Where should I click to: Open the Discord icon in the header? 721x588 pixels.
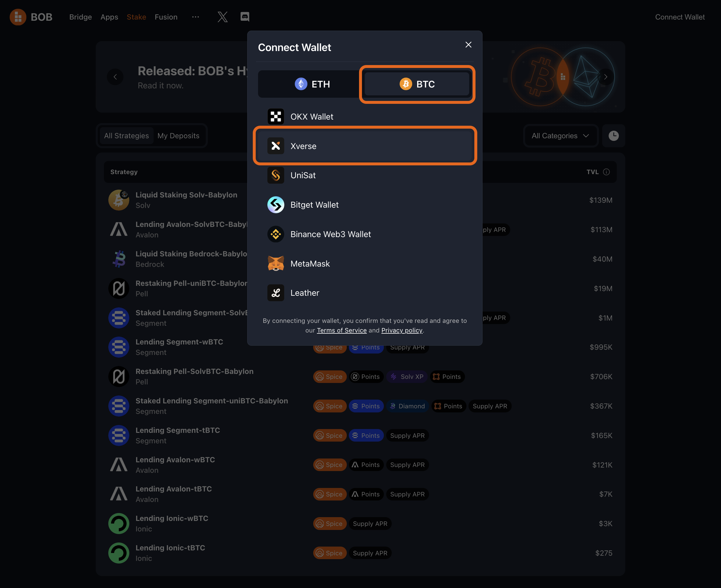pos(245,17)
